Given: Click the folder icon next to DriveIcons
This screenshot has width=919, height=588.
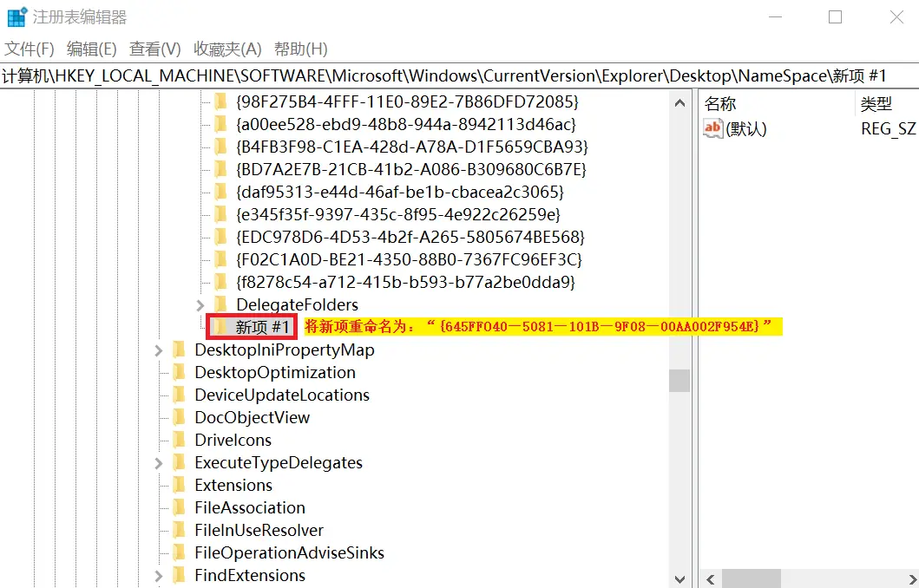Looking at the screenshot, I should (x=180, y=440).
